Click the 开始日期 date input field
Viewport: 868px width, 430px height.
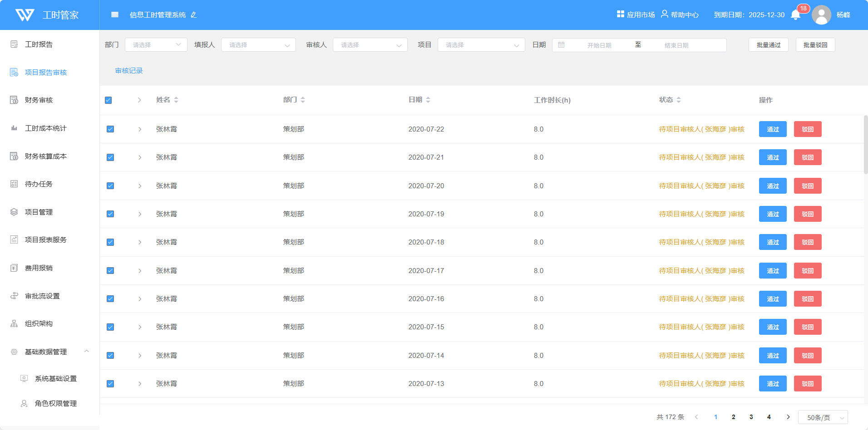[599, 45]
